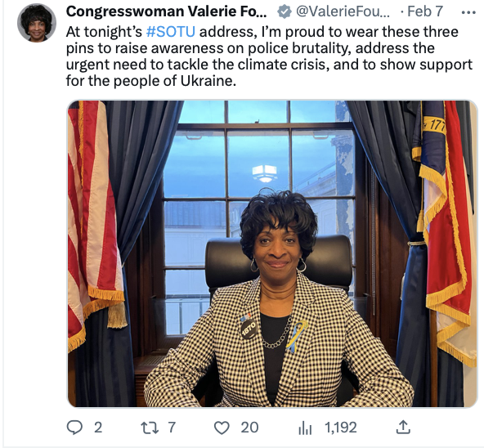The height and width of the screenshot is (448, 484).
Task: Open the reply comment icon
Action: pos(74,428)
